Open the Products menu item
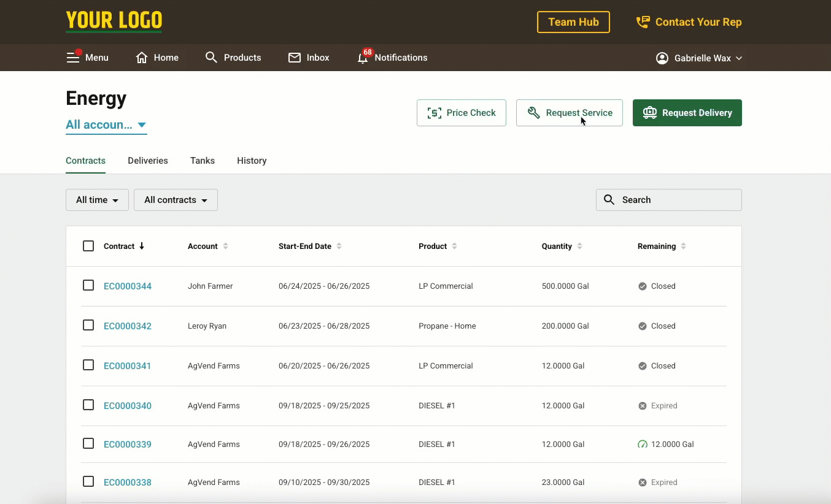This screenshot has width=831, height=504. click(x=233, y=58)
